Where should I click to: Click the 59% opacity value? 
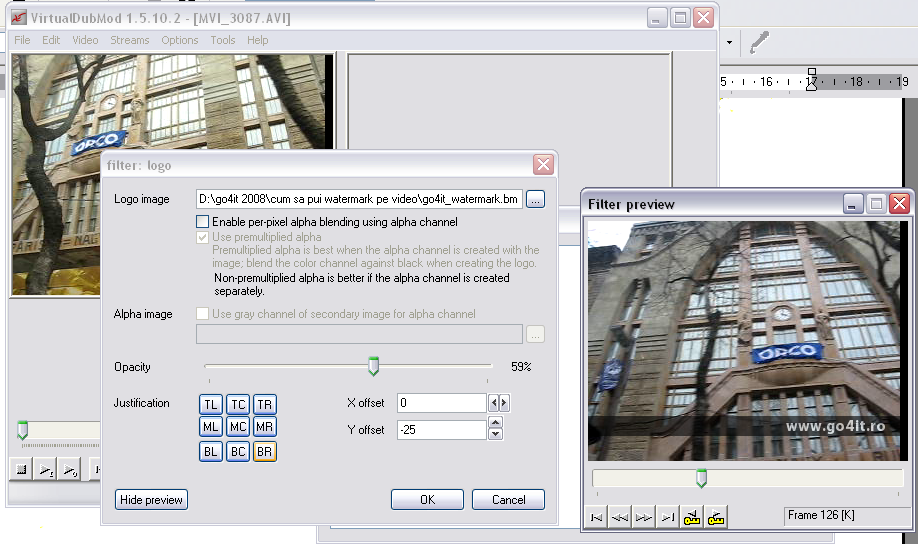(521, 367)
